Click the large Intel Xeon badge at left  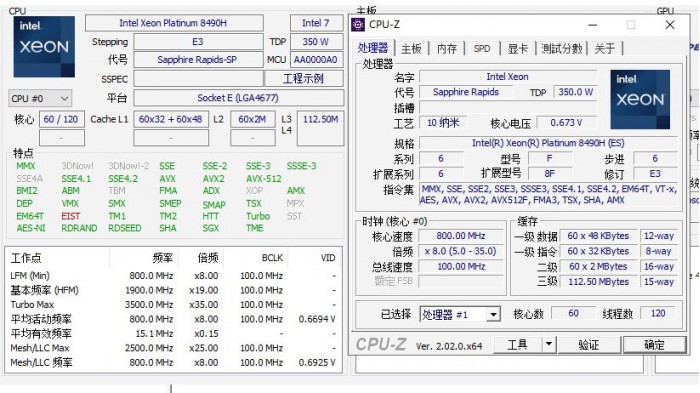[x=44, y=47]
